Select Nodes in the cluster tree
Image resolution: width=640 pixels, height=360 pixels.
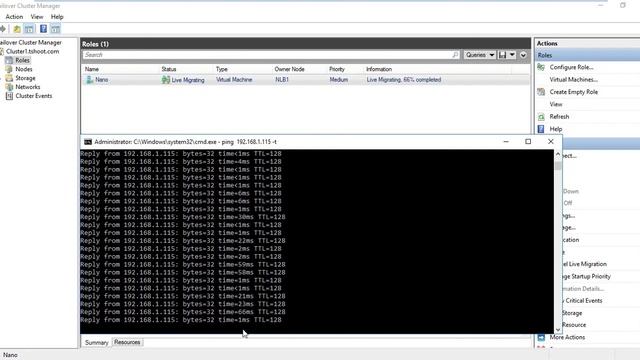pyautogui.click(x=24, y=69)
